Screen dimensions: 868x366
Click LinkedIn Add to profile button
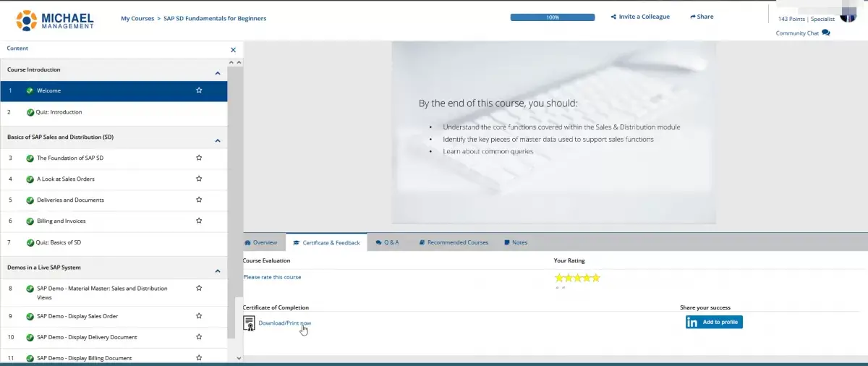[x=714, y=322]
